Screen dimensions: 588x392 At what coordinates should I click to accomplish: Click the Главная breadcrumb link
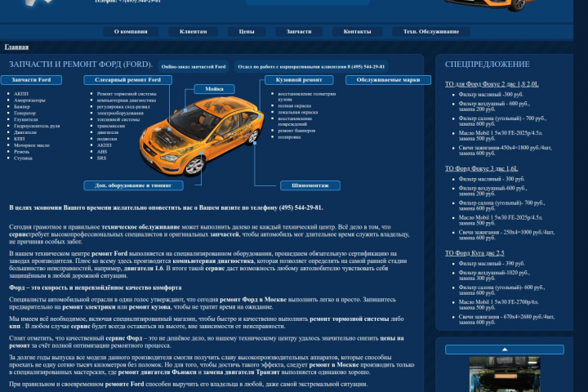[16, 47]
